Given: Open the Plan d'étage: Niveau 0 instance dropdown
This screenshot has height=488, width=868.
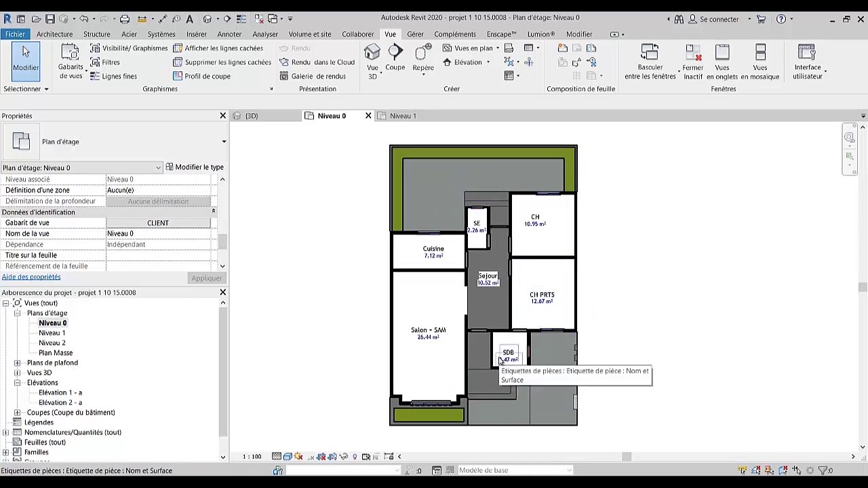Looking at the screenshot, I should click(x=81, y=168).
